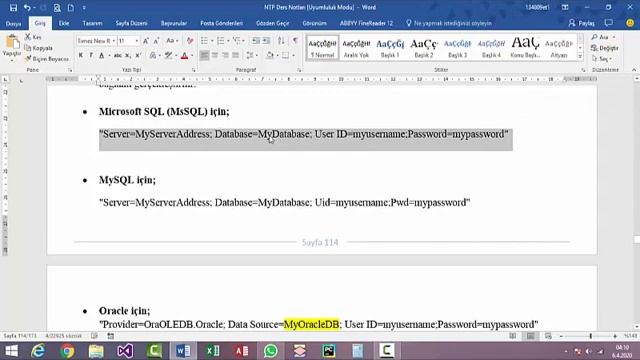
Task: Open the Change Case (Aa) dropdown
Action: pos(172,41)
